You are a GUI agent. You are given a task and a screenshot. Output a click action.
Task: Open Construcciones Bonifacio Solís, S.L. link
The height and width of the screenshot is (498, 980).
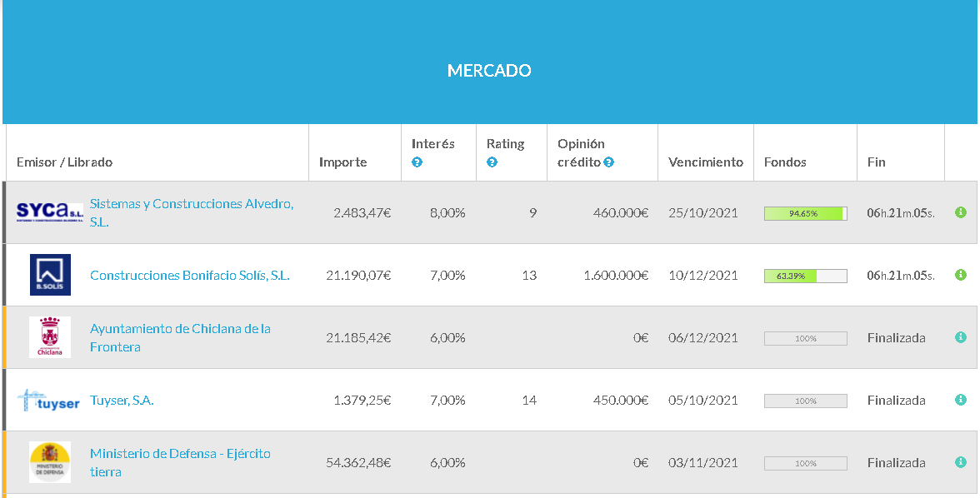pyautogui.click(x=190, y=276)
